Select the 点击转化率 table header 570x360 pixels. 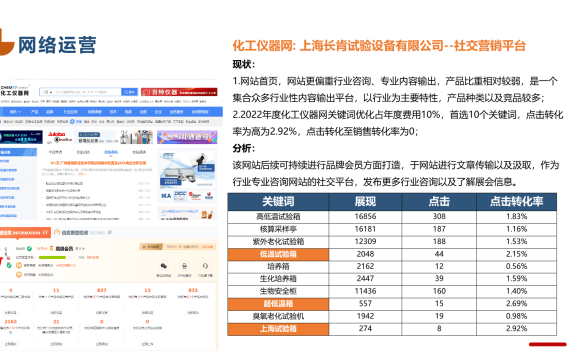point(516,202)
